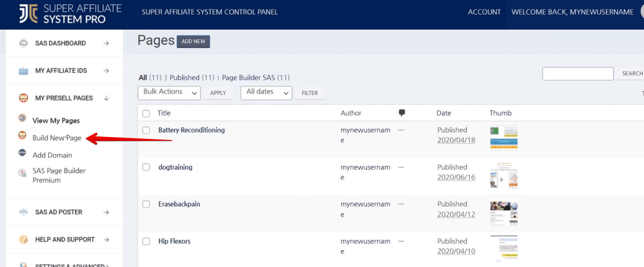Check the dogtraining row checkbox
Image resolution: width=644 pixels, height=267 pixels.
(x=146, y=167)
